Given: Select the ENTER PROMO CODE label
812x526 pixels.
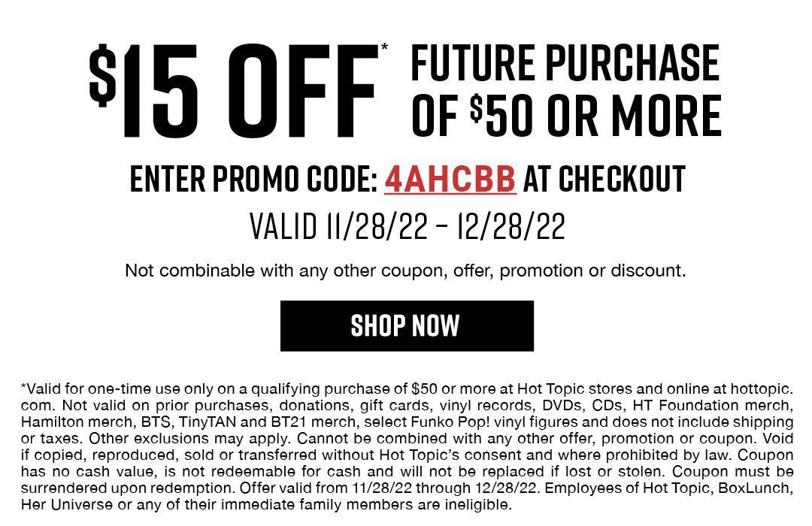Looking at the screenshot, I should pos(253,179).
